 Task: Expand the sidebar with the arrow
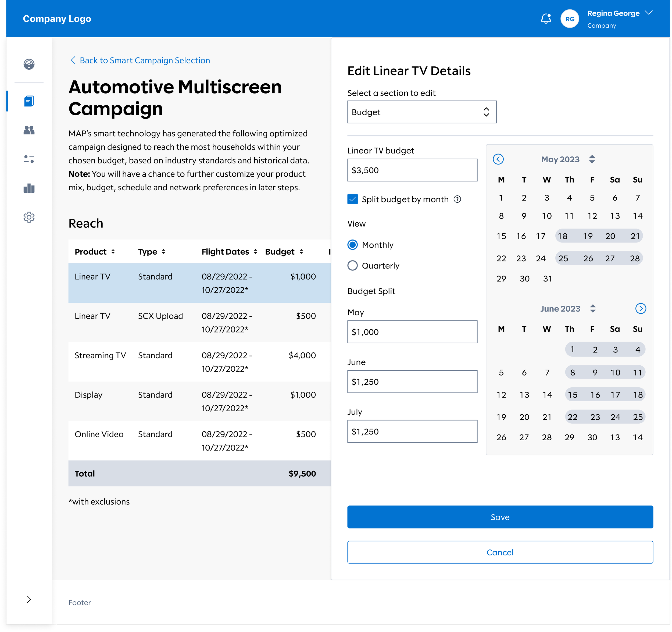pyautogui.click(x=29, y=599)
